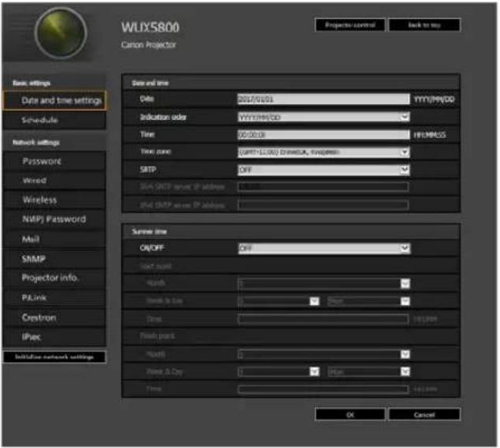
Task: Select Date and time settings menu item
Action: (x=54, y=100)
